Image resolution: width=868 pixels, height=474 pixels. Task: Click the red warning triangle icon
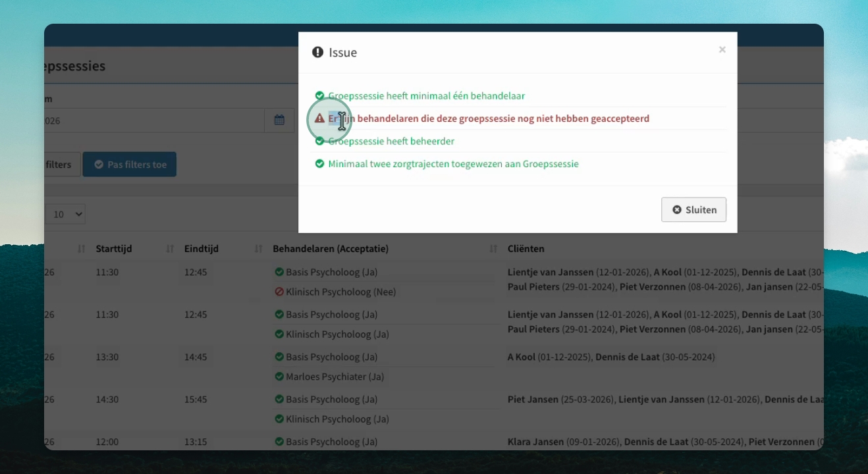click(x=319, y=118)
